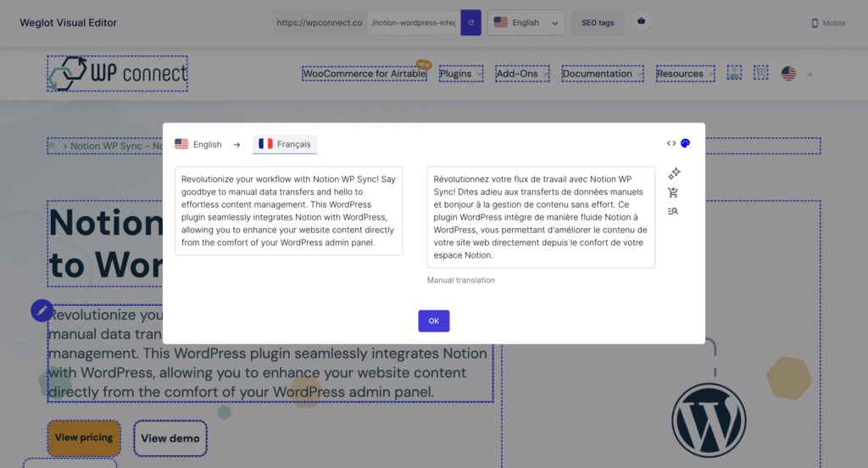Click the AI sparkle suggestion icon
Screen dimensions: 868x468
(674, 173)
